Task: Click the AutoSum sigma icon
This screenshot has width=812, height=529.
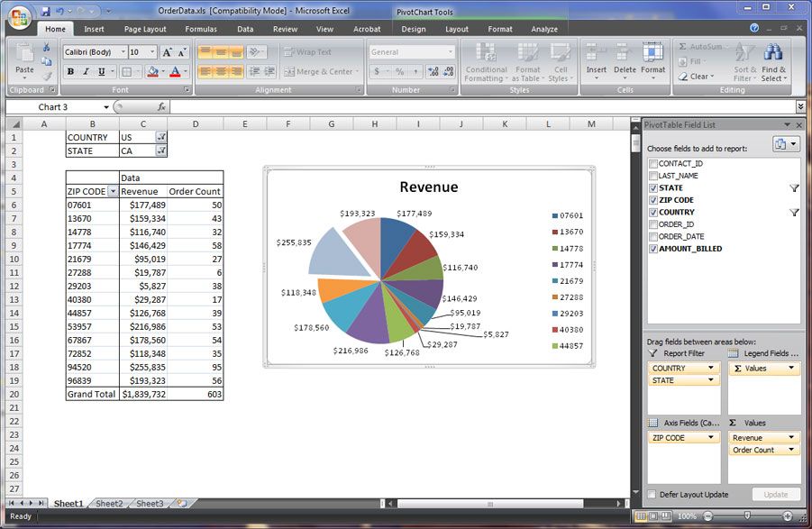Action: [683, 47]
